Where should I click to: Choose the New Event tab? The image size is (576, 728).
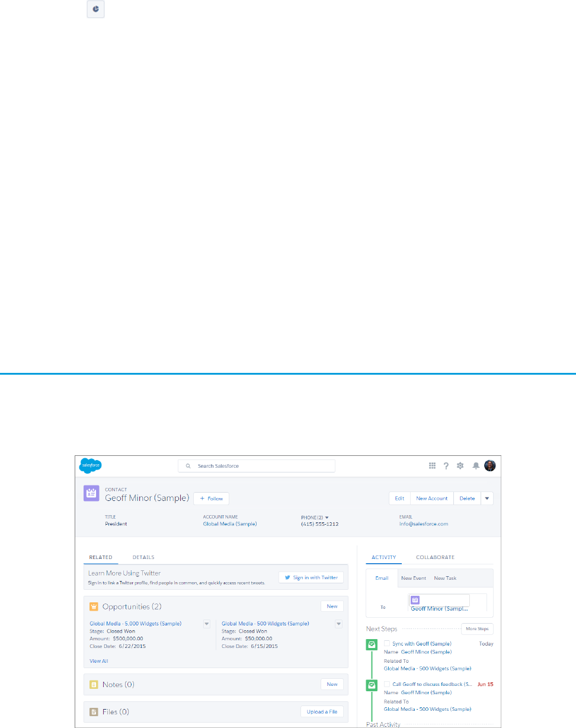pyautogui.click(x=414, y=578)
